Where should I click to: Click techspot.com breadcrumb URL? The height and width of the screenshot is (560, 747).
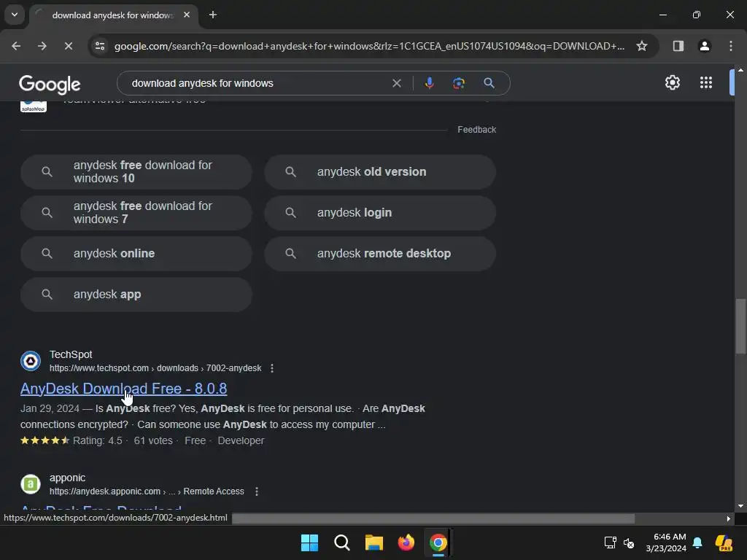[x=155, y=368]
